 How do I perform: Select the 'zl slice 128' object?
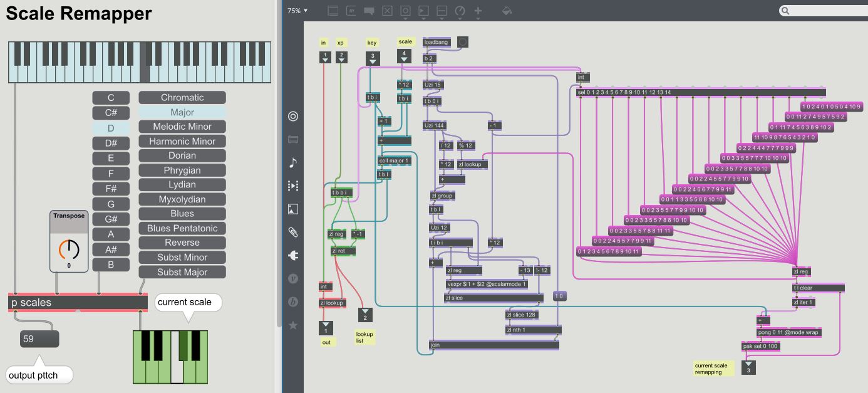pos(522,315)
